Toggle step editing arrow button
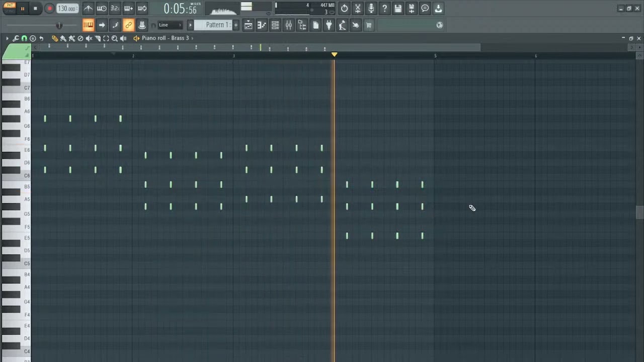The image size is (644, 362). (x=102, y=25)
